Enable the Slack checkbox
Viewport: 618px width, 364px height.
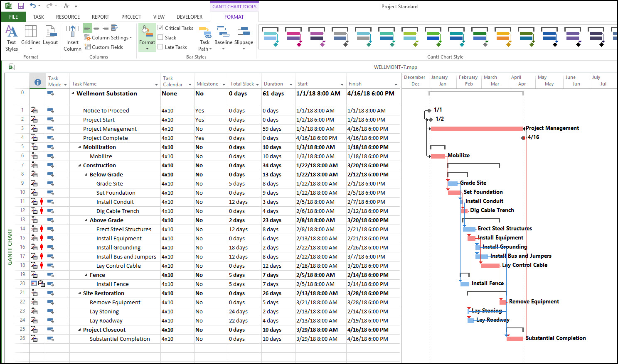coord(160,37)
